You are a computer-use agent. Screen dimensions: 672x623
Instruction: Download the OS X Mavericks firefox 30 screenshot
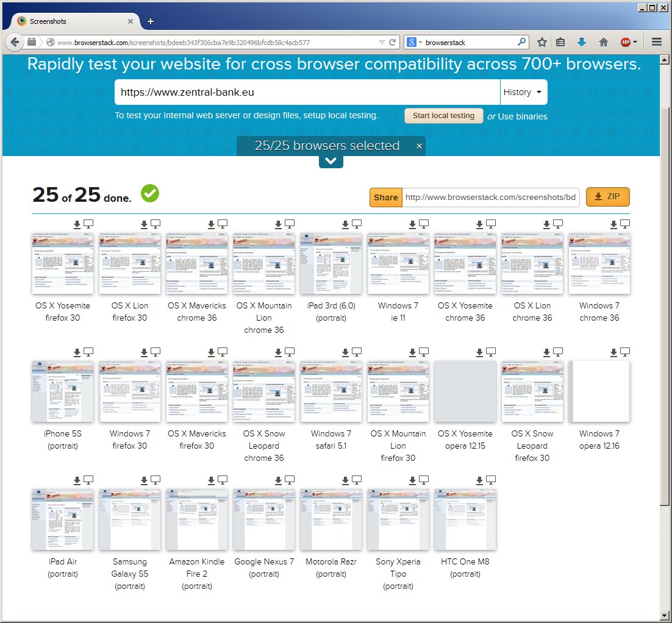[x=211, y=352]
